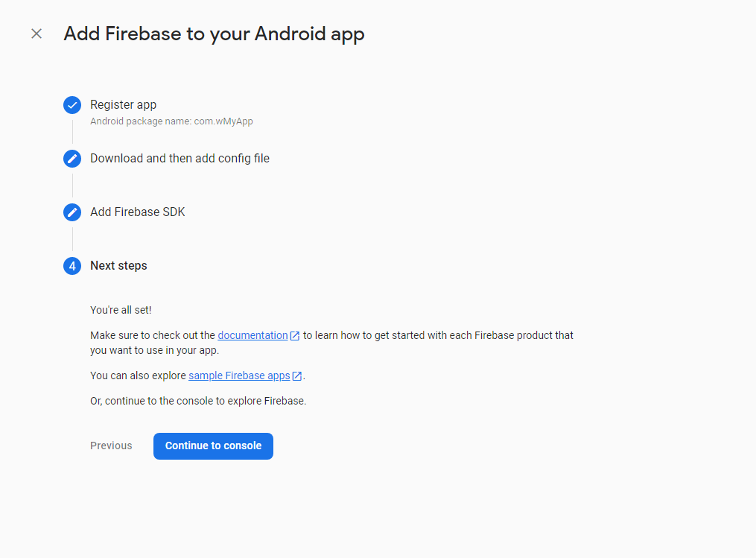
Task: Expand the Register app step
Action: 124,105
